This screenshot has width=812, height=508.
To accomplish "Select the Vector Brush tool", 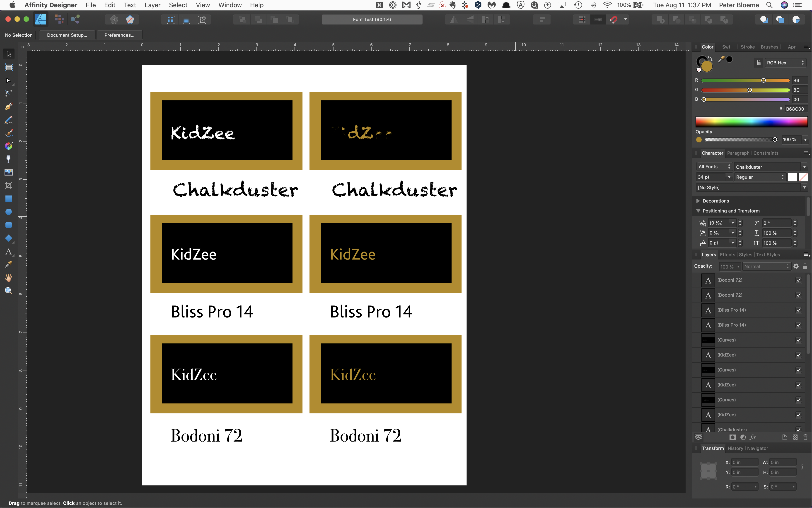I will (9, 133).
